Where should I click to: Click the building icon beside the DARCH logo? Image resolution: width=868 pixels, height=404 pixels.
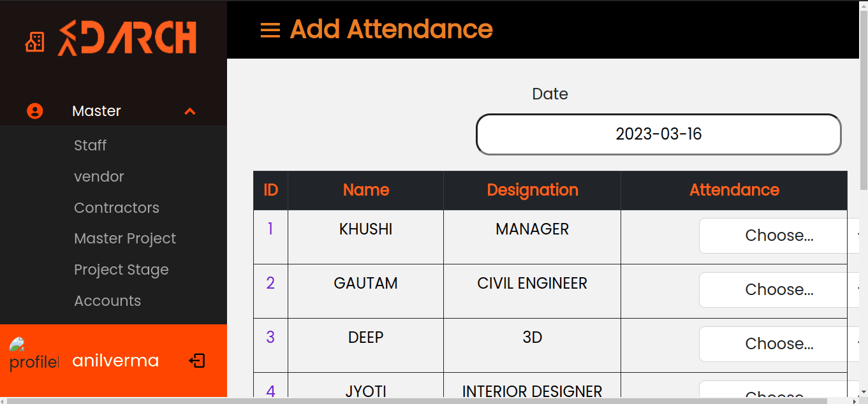point(34,42)
